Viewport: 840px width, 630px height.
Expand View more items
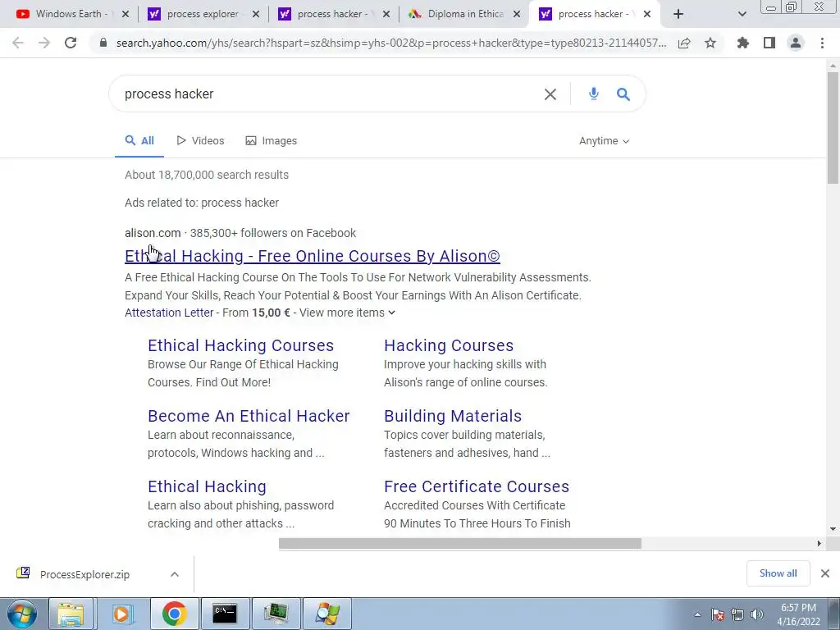point(347,313)
